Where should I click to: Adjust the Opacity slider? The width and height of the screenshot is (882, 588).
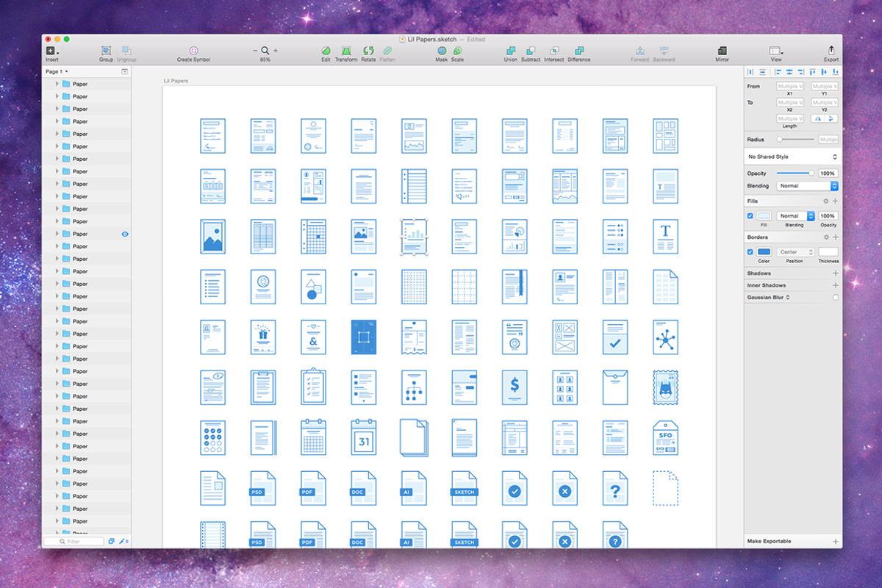[x=796, y=173]
